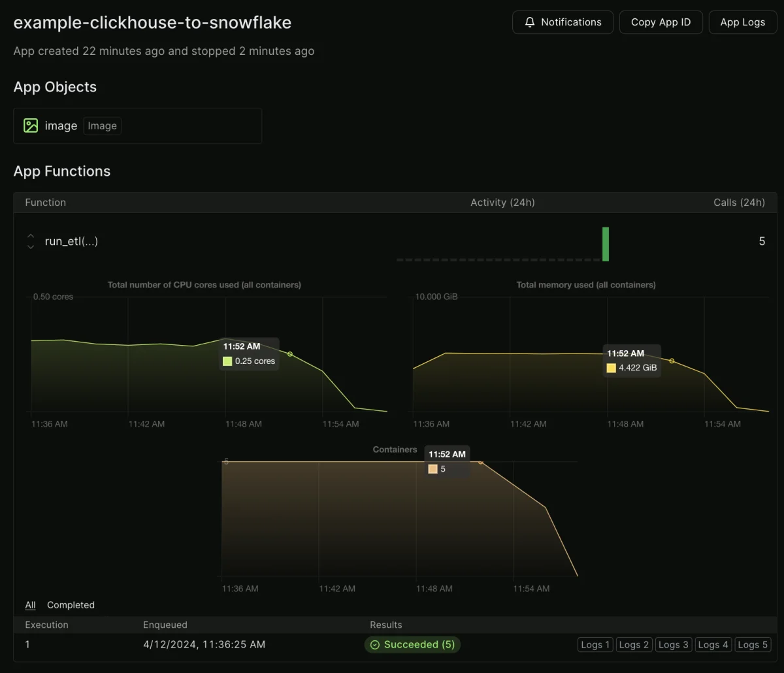Click the memory chart data point marker
Screen dimensions: 784x673
click(672, 361)
